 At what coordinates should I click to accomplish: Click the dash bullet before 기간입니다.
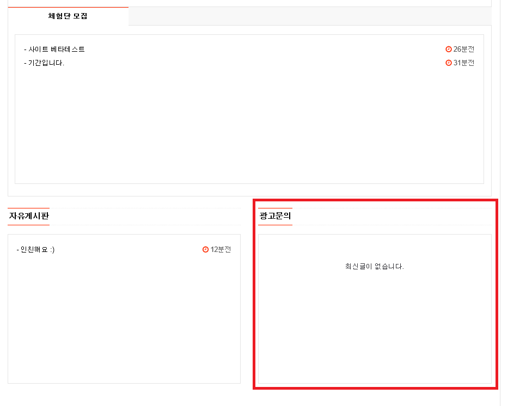(x=25, y=63)
